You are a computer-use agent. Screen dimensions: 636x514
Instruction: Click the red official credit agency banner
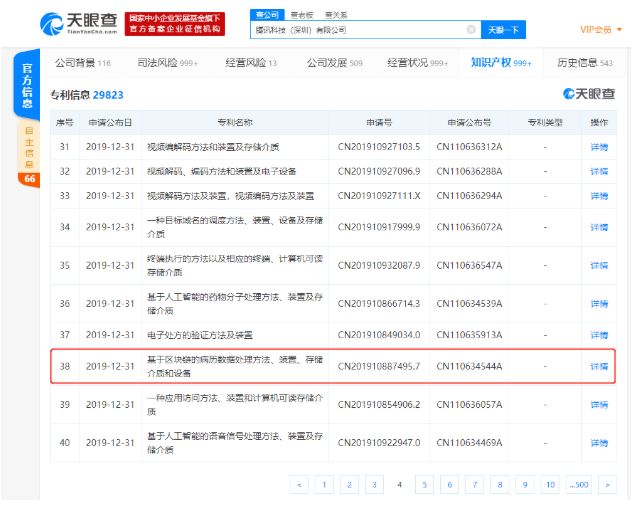(175, 24)
